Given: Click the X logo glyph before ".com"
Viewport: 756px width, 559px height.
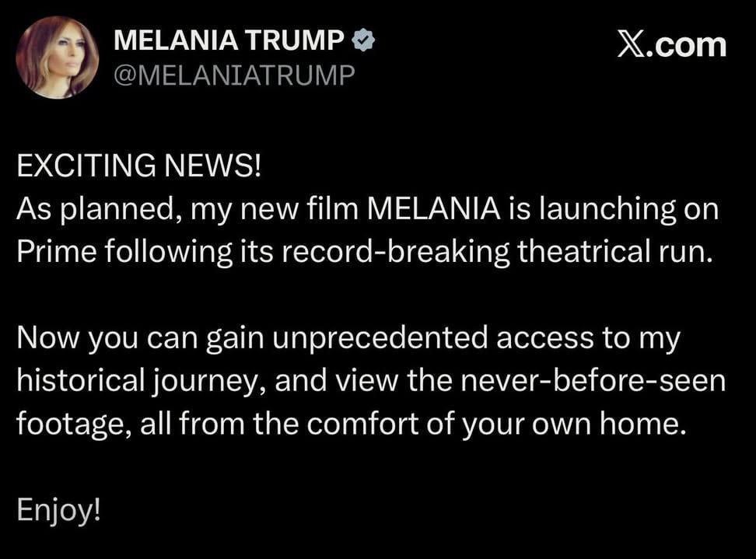Looking at the screenshot, I should (630, 45).
